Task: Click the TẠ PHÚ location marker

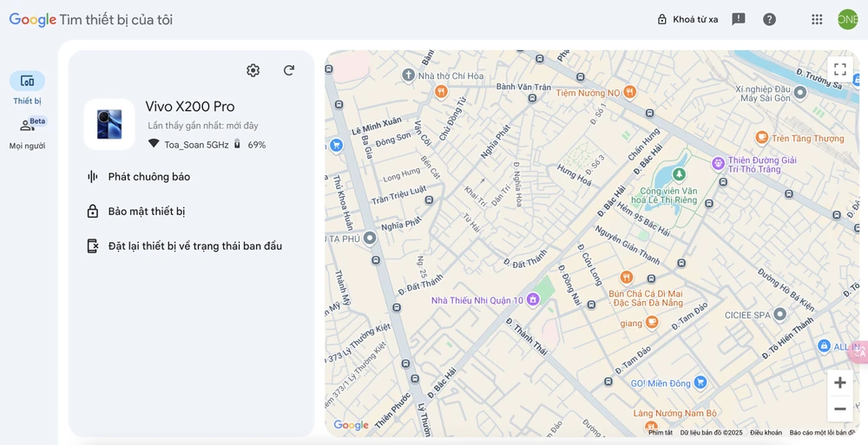Action: [369, 238]
